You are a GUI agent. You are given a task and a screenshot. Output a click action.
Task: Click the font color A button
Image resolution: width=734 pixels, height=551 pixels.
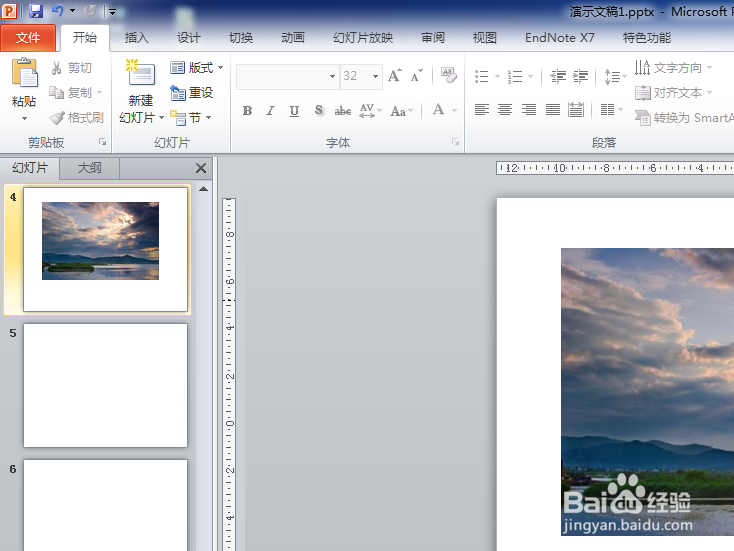point(438,110)
